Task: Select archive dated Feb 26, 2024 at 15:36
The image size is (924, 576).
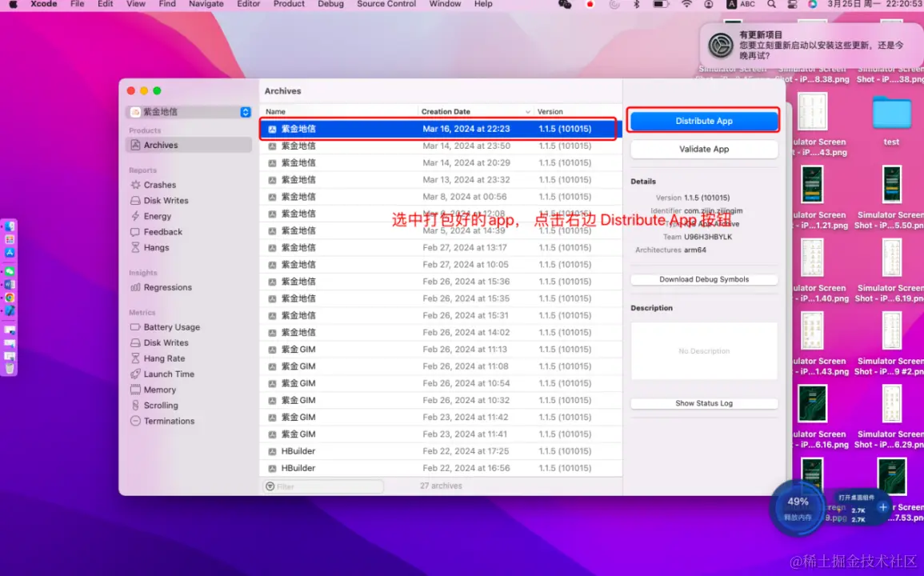Action: click(x=441, y=282)
